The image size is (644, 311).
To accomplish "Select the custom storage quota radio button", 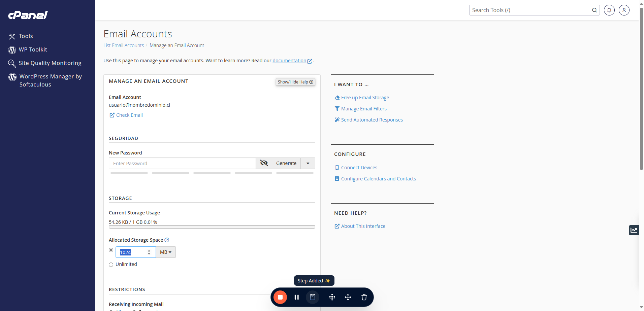I will [111, 250].
